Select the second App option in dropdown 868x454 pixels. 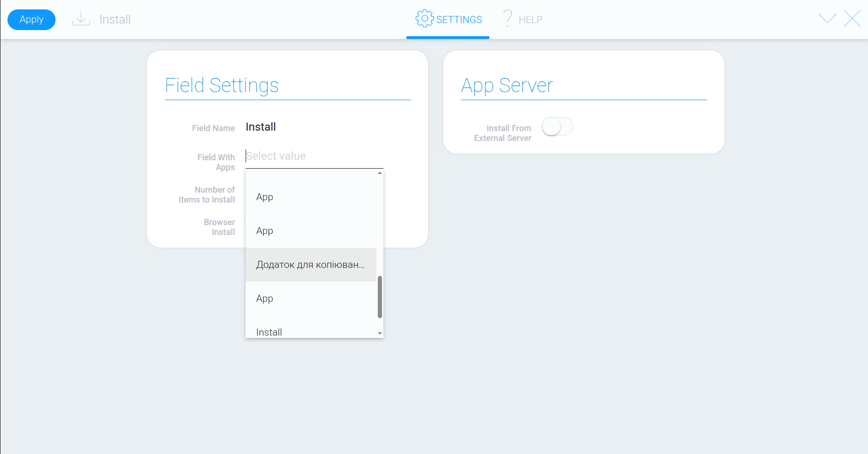311,231
